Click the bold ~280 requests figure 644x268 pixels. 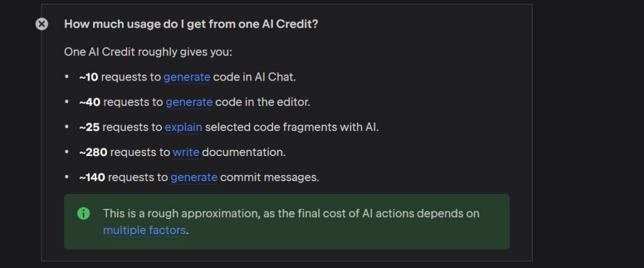[93, 152]
